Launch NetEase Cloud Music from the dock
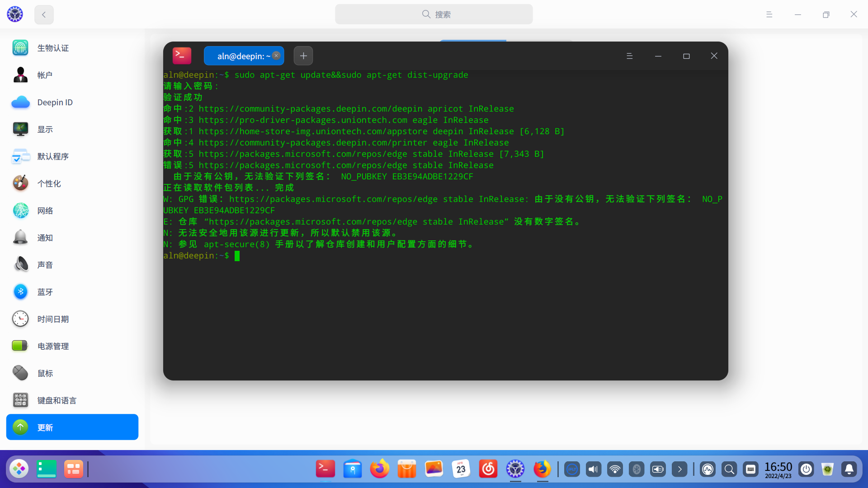This screenshot has height=488, width=868. coord(488,469)
